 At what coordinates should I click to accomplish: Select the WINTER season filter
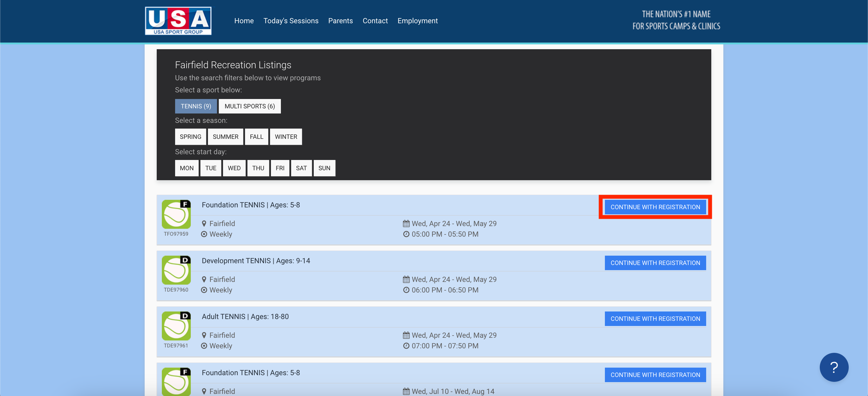pos(285,137)
